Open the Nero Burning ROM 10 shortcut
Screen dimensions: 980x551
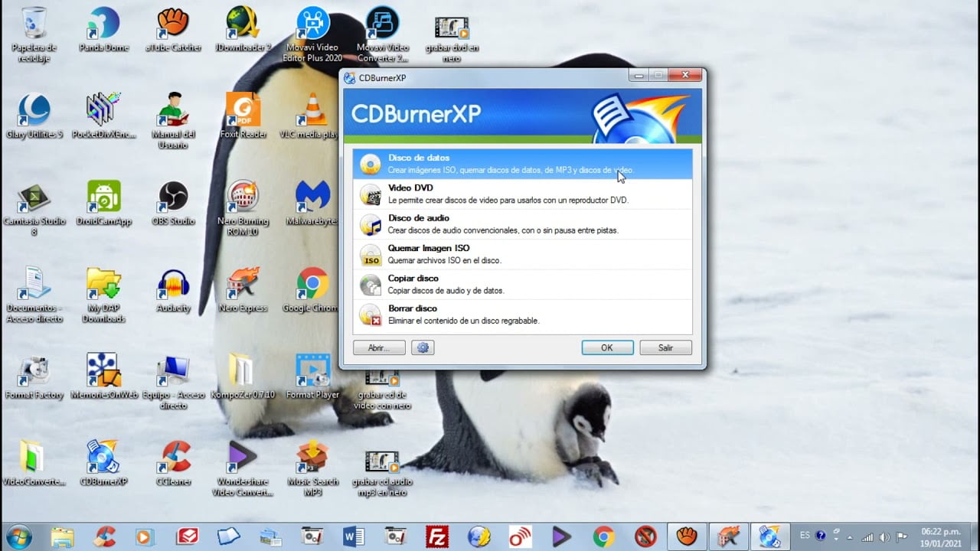[x=243, y=201]
